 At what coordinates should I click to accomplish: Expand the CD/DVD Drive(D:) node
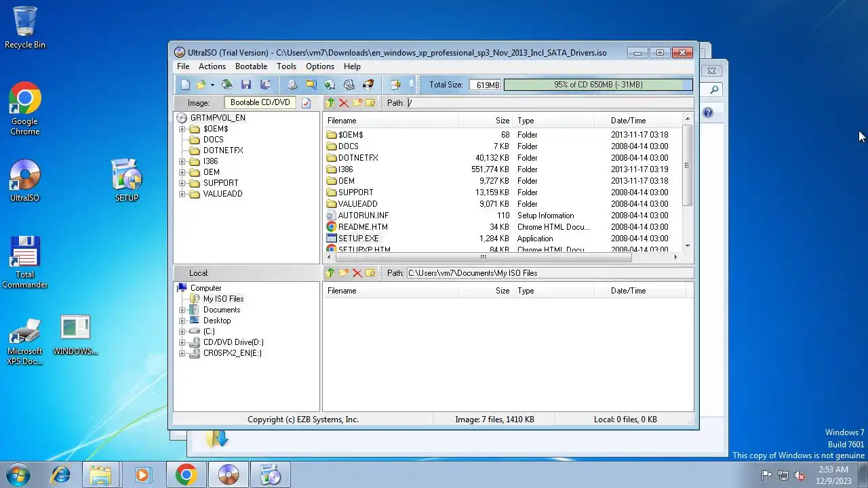pyautogui.click(x=182, y=342)
